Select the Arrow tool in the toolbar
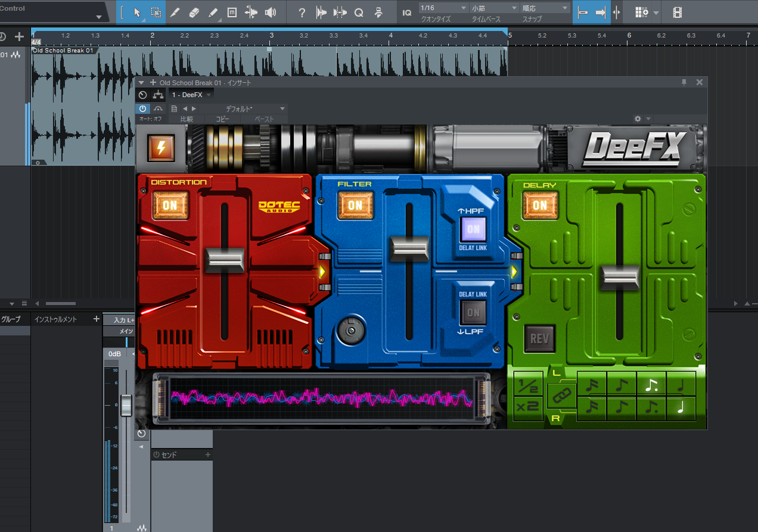The width and height of the screenshot is (758, 532). [x=137, y=12]
